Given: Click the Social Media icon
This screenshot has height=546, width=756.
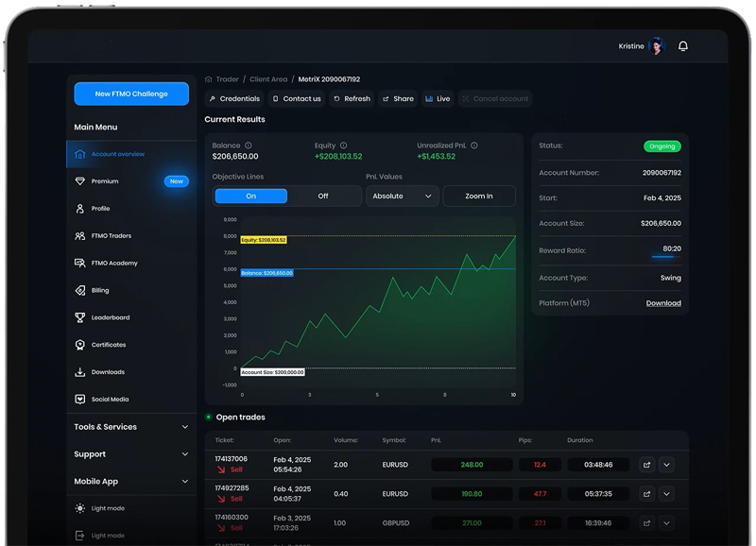Looking at the screenshot, I should point(80,399).
